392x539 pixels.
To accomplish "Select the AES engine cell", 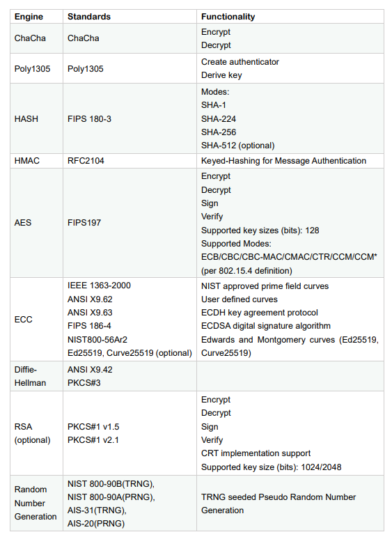I will click(x=36, y=223).
